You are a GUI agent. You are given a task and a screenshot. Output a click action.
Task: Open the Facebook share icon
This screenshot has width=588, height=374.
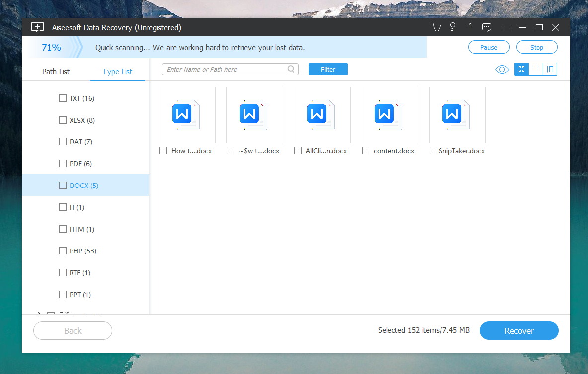coord(469,27)
